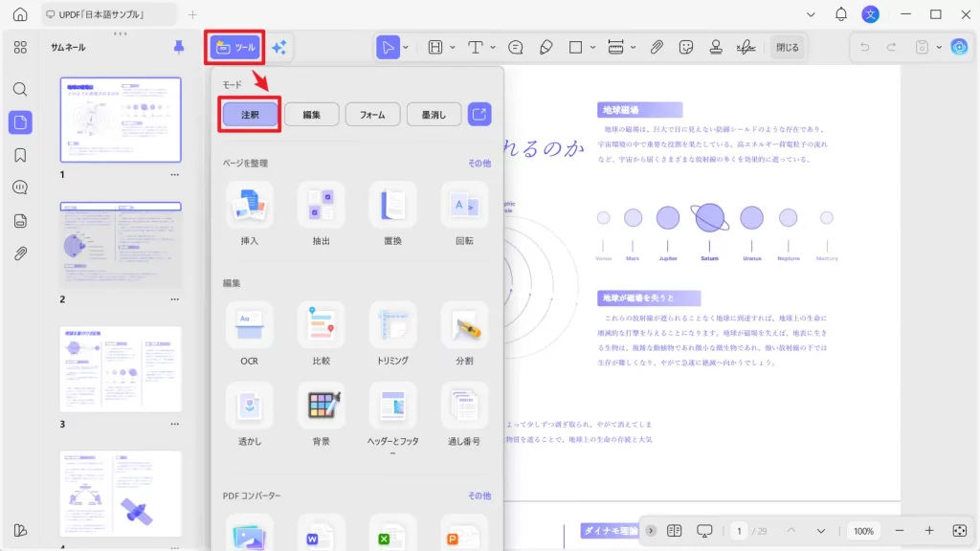Click the UPDF AI sparkle icon

(278, 48)
